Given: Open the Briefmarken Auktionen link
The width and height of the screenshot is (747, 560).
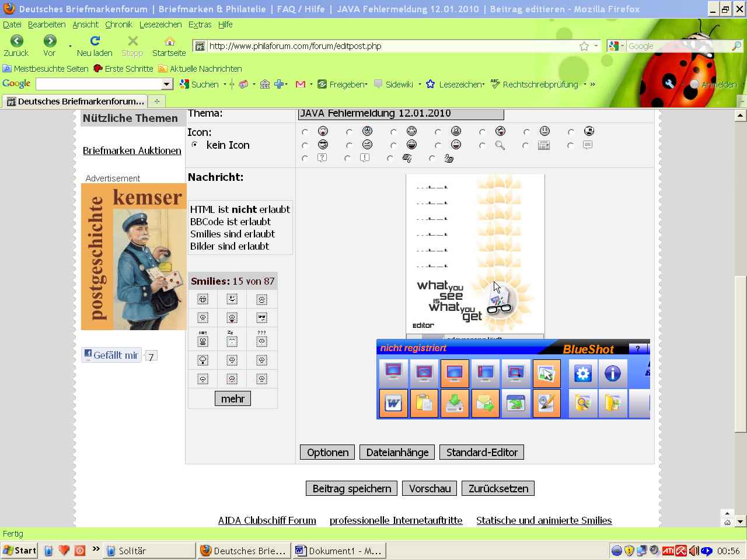Looking at the screenshot, I should coord(132,150).
